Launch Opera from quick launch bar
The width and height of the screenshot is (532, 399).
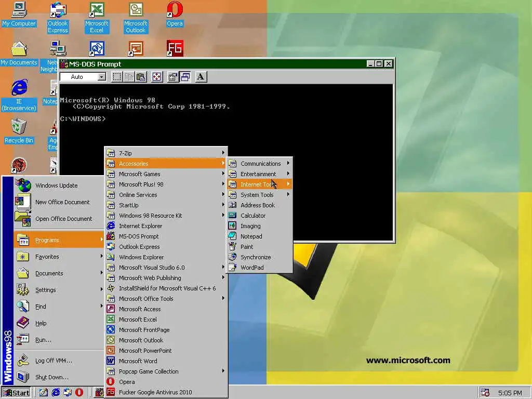pyautogui.click(x=79, y=393)
